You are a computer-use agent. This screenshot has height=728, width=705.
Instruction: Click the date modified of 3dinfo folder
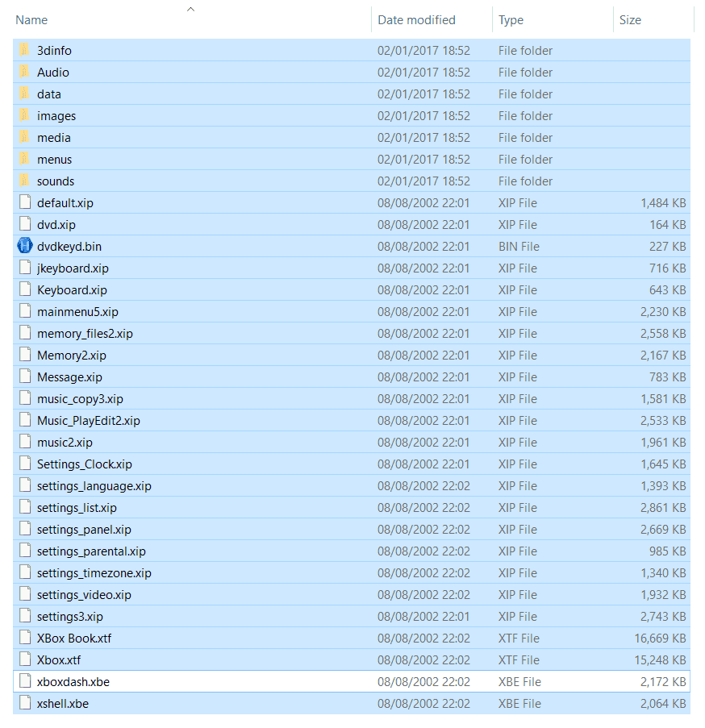click(x=423, y=51)
